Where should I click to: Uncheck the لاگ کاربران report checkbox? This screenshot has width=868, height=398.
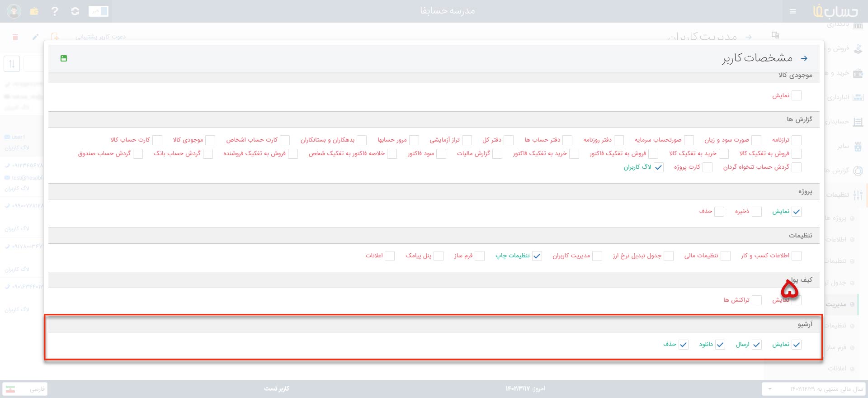coord(659,167)
